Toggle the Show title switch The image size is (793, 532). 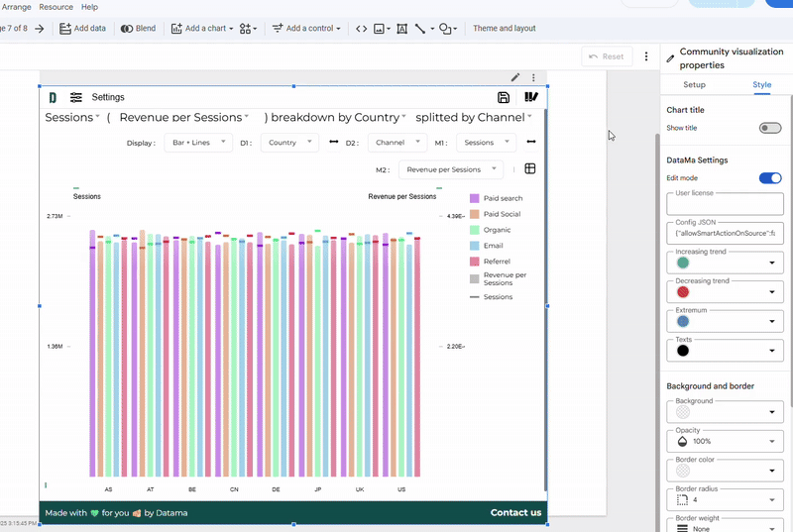pos(769,128)
